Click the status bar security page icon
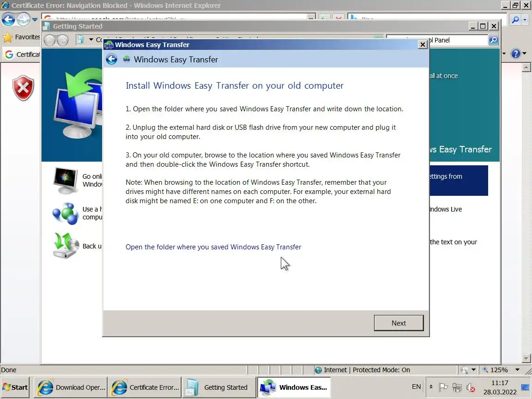Image resolution: width=532 pixels, height=399 pixels. (x=465, y=370)
